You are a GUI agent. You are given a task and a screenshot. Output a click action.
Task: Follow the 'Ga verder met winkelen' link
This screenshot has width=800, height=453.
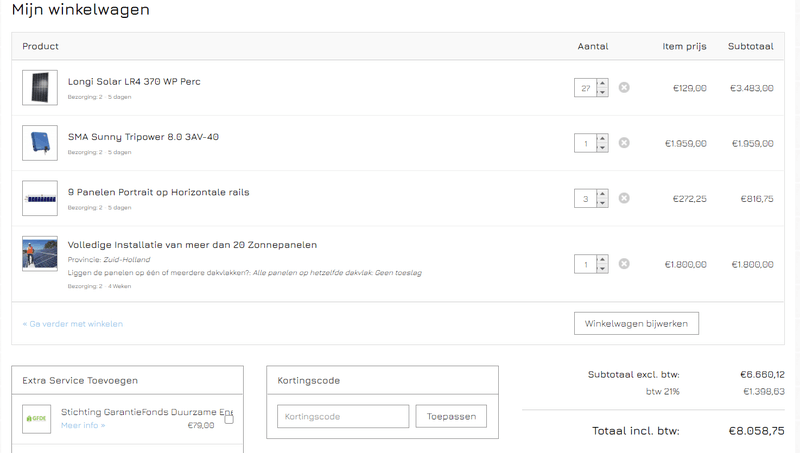coord(73,324)
